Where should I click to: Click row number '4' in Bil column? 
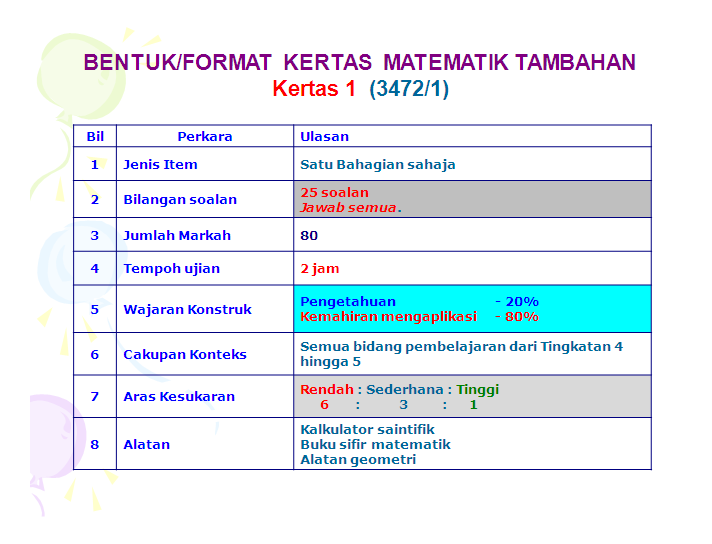pos(94,268)
